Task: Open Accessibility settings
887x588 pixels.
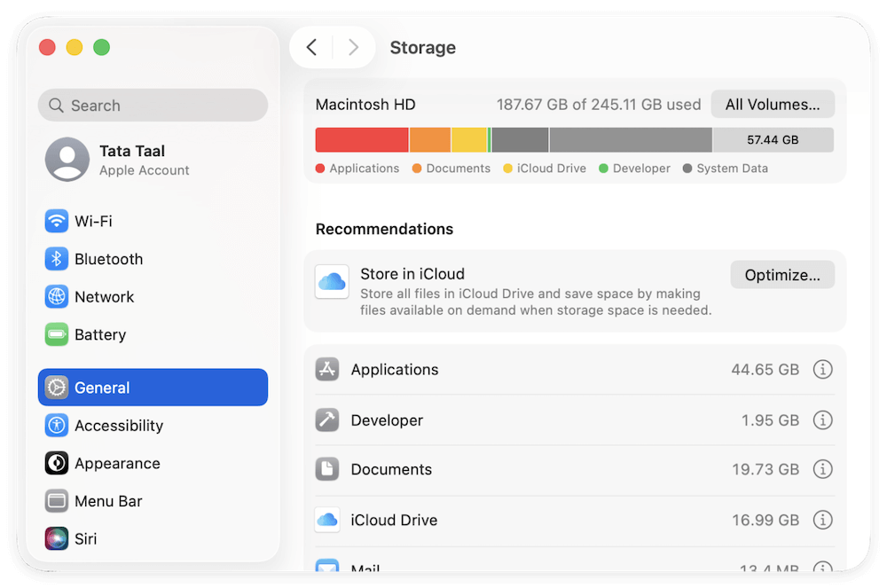Action: point(119,426)
